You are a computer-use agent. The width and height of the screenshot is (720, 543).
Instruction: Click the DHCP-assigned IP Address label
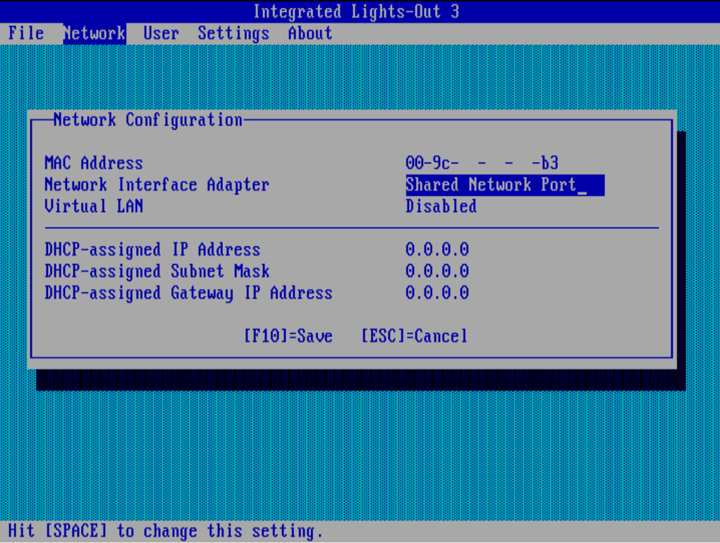tap(152, 250)
